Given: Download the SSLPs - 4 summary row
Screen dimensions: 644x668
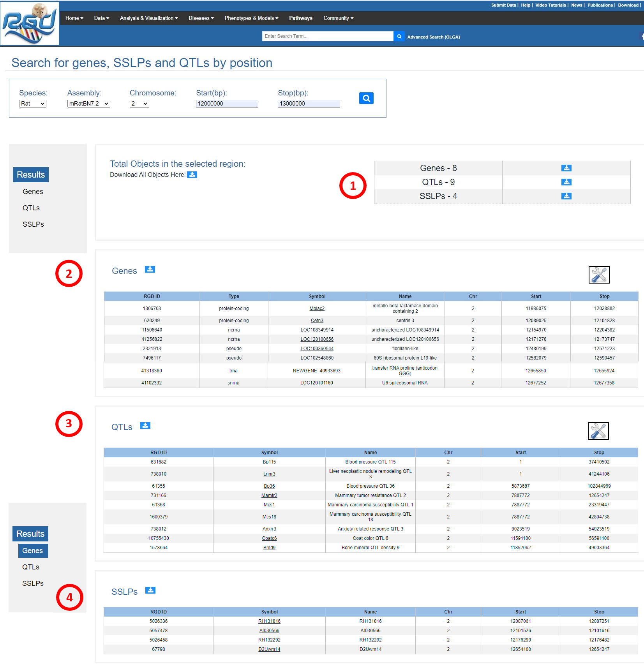Looking at the screenshot, I should (x=566, y=196).
